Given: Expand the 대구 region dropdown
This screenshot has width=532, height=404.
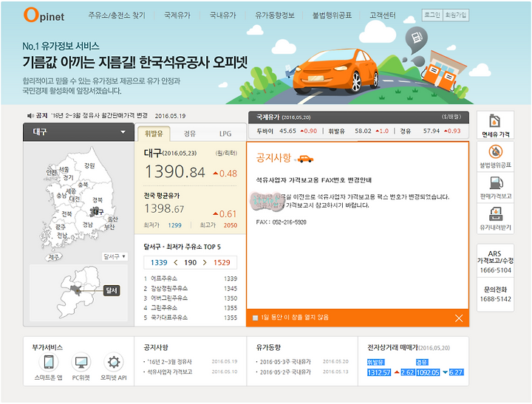Looking at the screenshot, I should tap(78, 132).
